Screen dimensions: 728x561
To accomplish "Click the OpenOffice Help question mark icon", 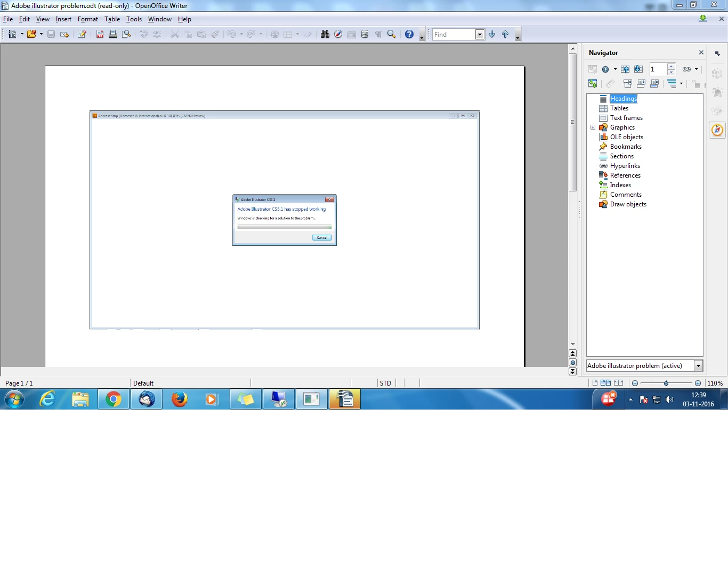I will (x=409, y=34).
